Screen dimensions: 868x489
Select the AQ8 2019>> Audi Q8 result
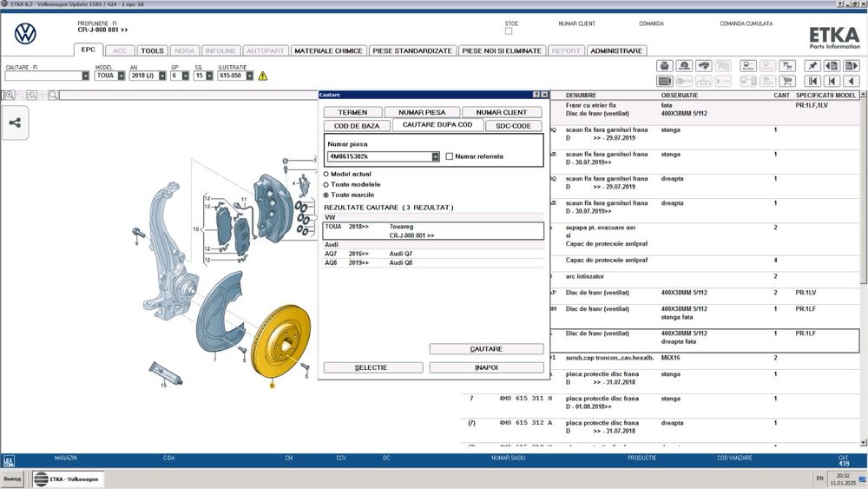[x=433, y=262]
